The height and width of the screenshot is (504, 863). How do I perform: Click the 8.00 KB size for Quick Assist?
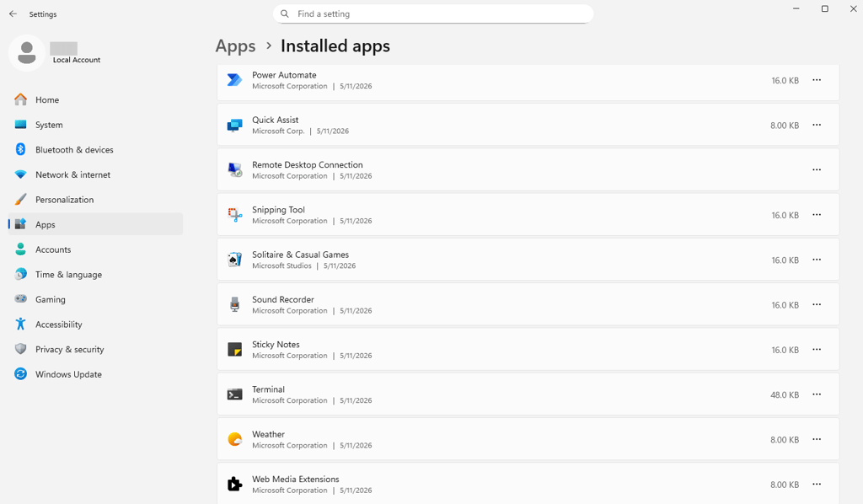coord(785,126)
